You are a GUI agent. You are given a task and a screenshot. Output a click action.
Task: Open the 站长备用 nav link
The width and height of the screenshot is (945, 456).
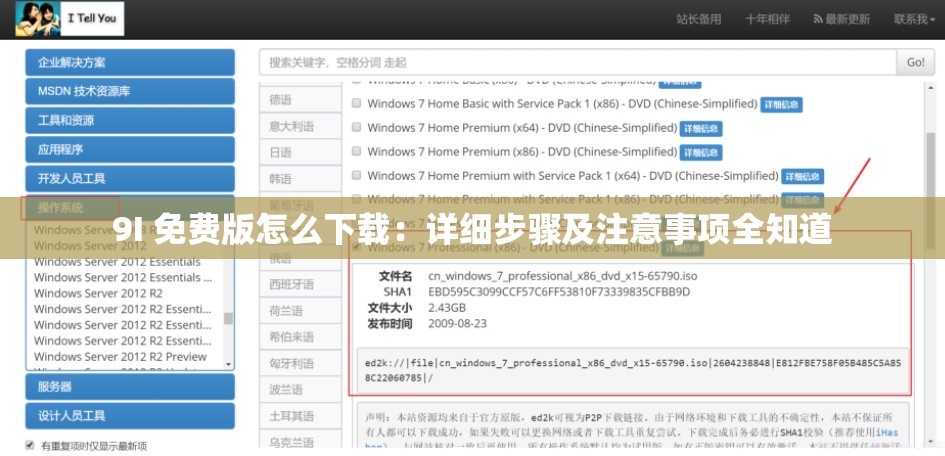point(698,19)
